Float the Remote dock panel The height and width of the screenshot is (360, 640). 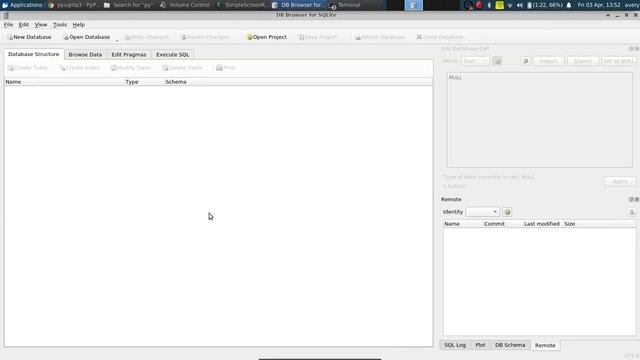pyautogui.click(x=631, y=199)
